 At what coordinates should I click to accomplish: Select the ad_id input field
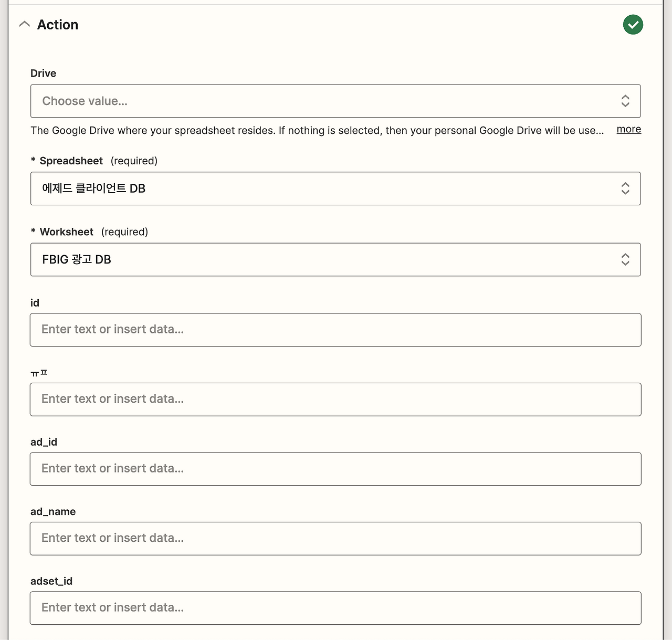[x=335, y=469]
